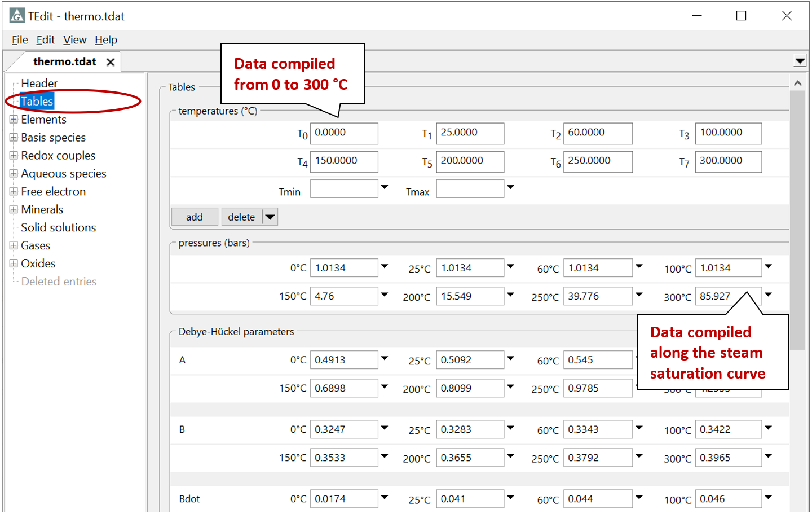Expand the Free electron tree node
The height and width of the screenshot is (514, 812).
pyautogui.click(x=14, y=191)
